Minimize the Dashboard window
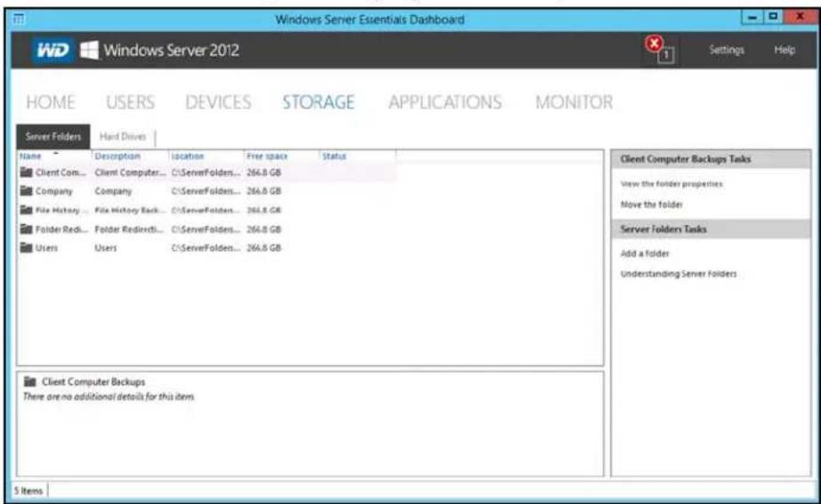This screenshot has height=504, width=821. tap(753, 17)
